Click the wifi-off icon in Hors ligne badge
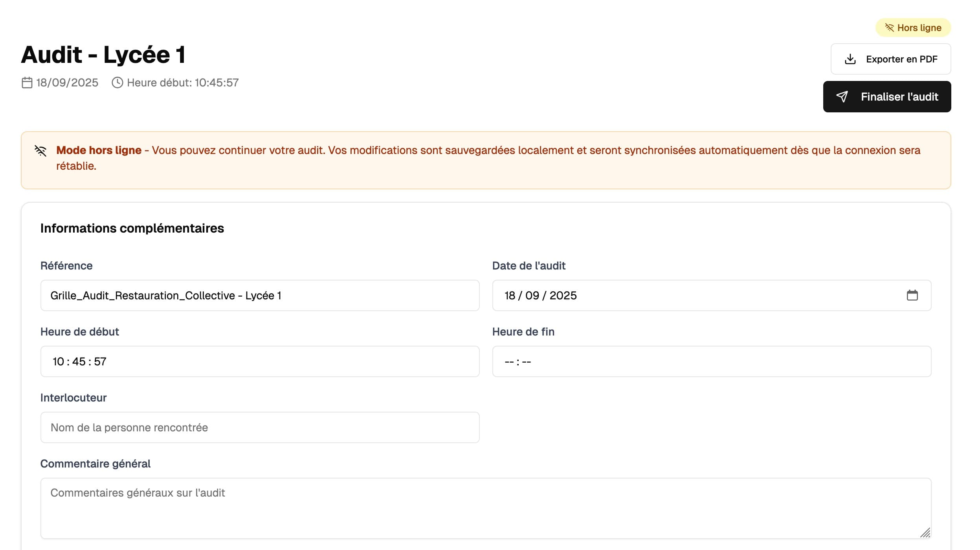980x550 pixels. pyautogui.click(x=889, y=27)
